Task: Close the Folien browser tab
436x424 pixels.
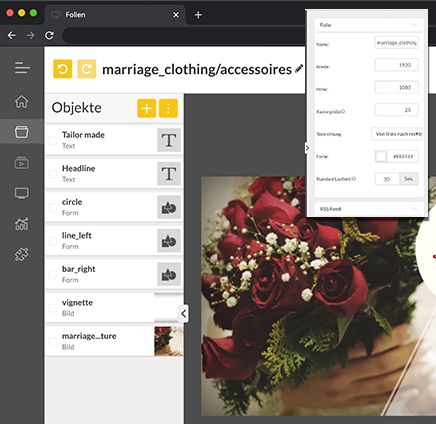Action: pyautogui.click(x=176, y=15)
